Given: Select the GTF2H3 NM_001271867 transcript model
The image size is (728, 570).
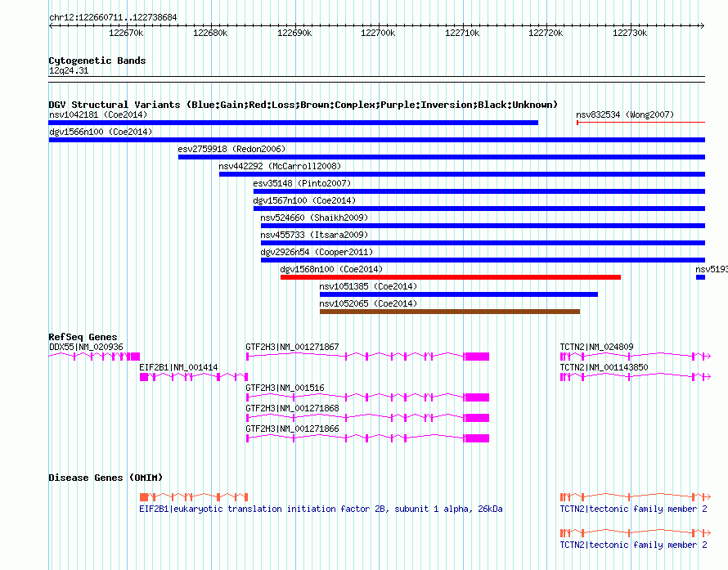Looking at the screenshot, I should (x=368, y=357).
